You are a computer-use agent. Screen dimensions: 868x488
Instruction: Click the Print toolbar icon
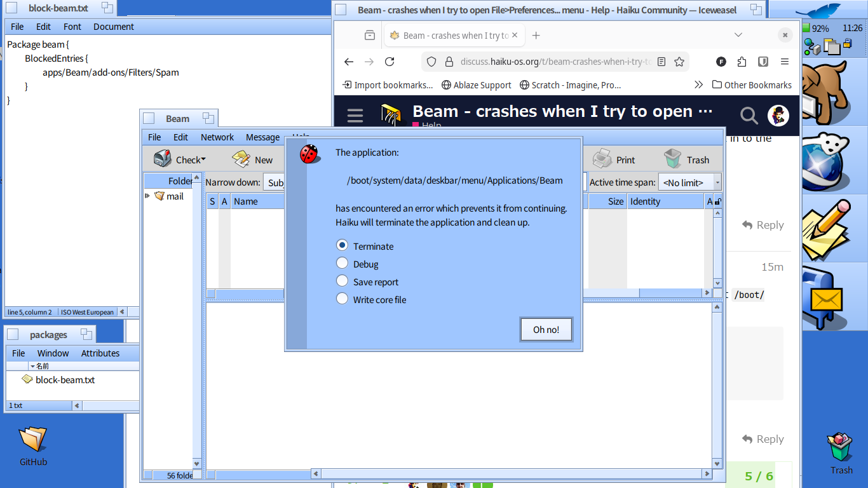point(602,159)
